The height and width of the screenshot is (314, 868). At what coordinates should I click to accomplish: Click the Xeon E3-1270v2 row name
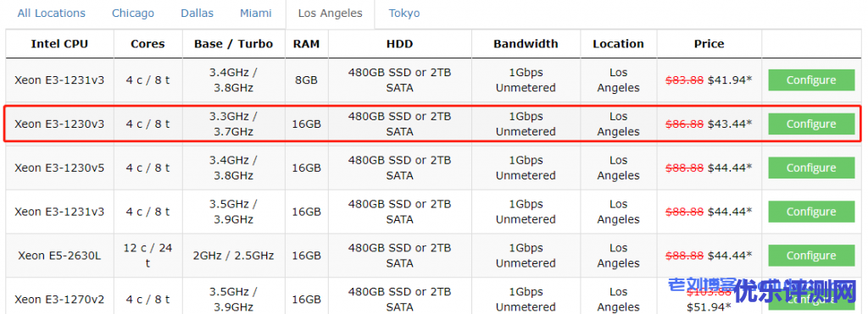[59, 299]
